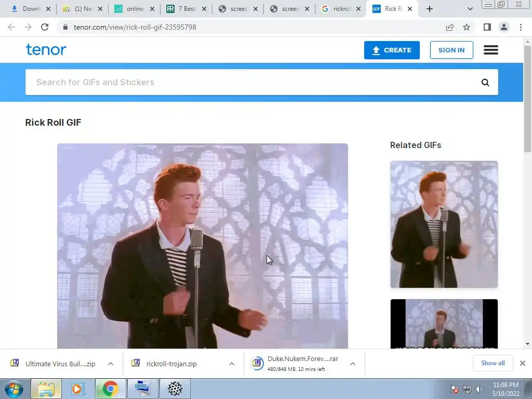Click the scrollbar down arrow
Viewport: 532px width, 399px height.
(527, 344)
